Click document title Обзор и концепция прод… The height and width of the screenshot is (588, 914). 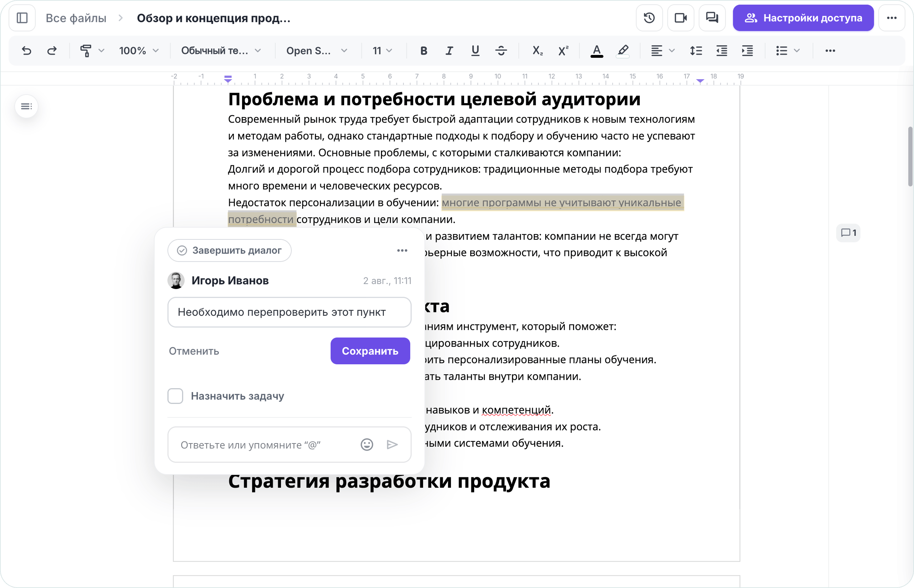coord(214,18)
